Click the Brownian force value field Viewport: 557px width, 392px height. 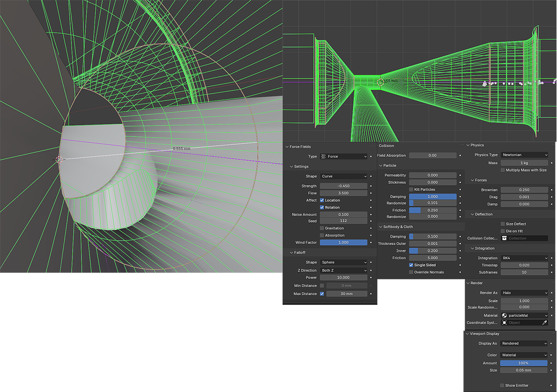point(524,190)
